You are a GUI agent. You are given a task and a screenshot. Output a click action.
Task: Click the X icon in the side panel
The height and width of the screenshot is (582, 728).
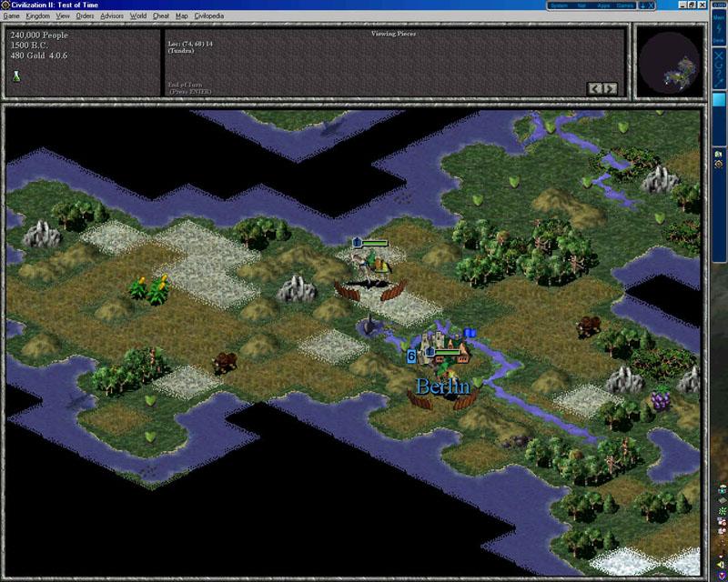point(719,56)
